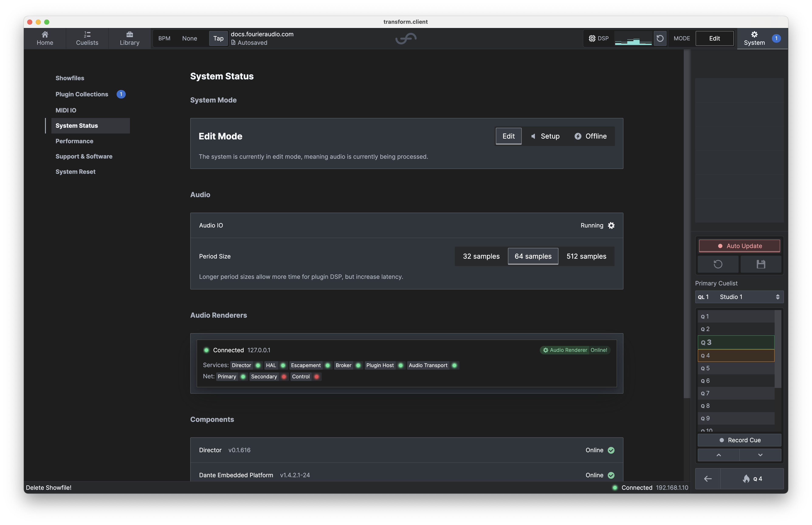
Task: Open the Primary Cuelist Studio 1 dropdown
Action: point(739,297)
